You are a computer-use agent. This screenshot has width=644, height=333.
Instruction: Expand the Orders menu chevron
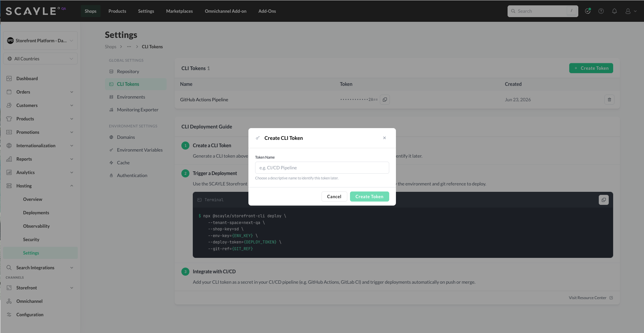[72, 92]
